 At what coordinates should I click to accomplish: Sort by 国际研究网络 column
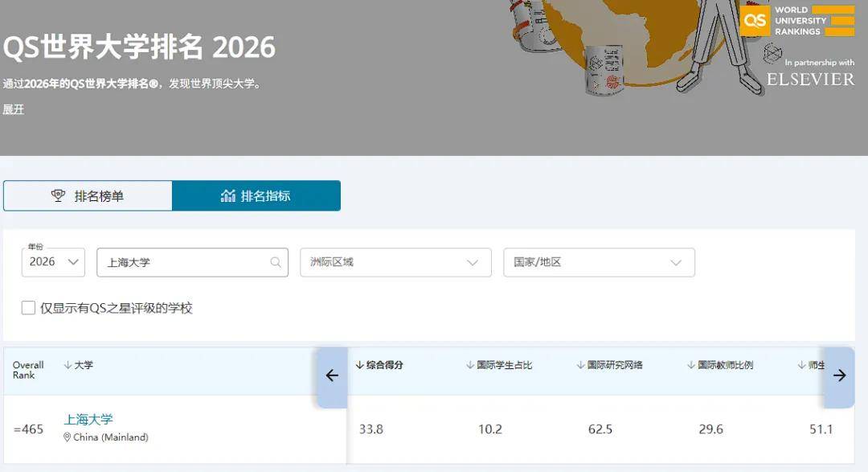609,365
